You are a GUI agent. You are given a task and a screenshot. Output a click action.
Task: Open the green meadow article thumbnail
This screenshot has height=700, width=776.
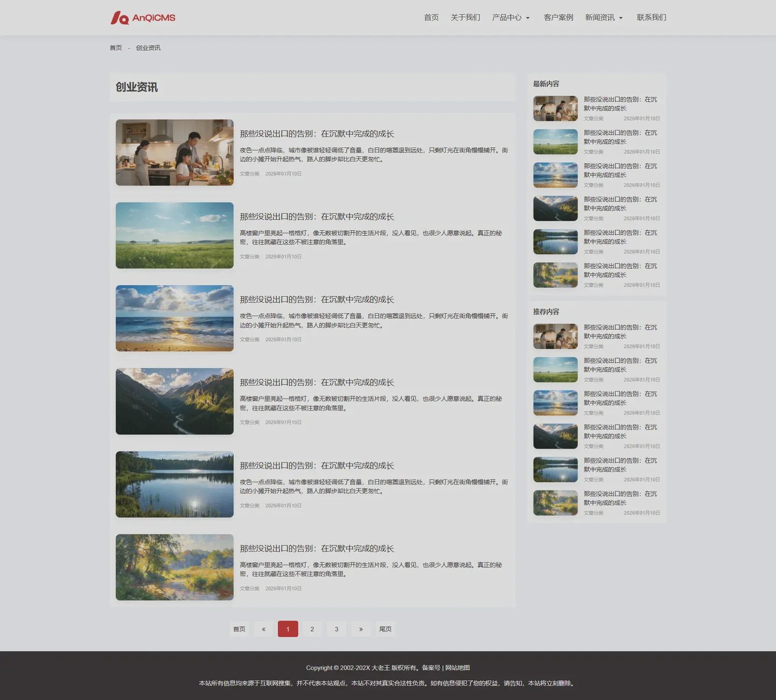click(175, 235)
